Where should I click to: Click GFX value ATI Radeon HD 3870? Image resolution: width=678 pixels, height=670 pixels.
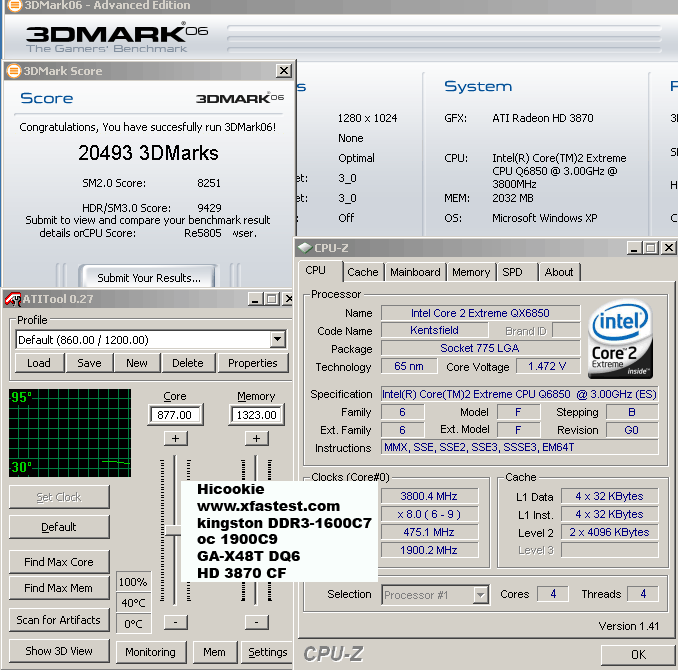pyautogui.click(x=543, y=118)
